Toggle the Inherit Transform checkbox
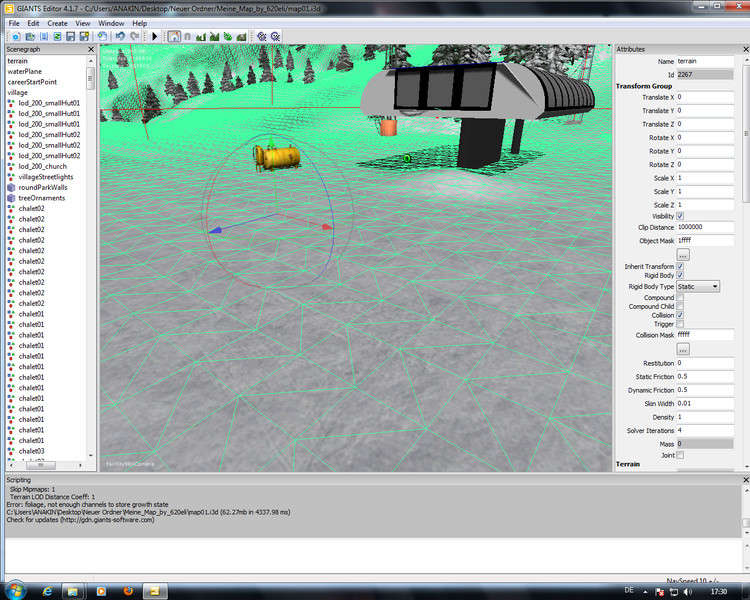This screenshot has width=750, height=600. tap(680, 267)
